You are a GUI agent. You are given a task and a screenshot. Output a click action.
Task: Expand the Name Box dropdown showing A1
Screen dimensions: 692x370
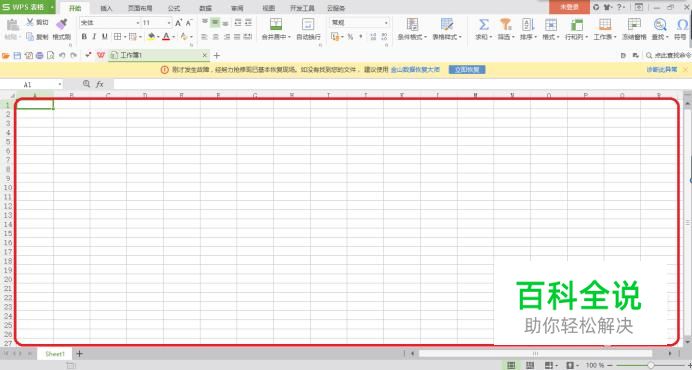pyautogui.click(x=60, y=84)
